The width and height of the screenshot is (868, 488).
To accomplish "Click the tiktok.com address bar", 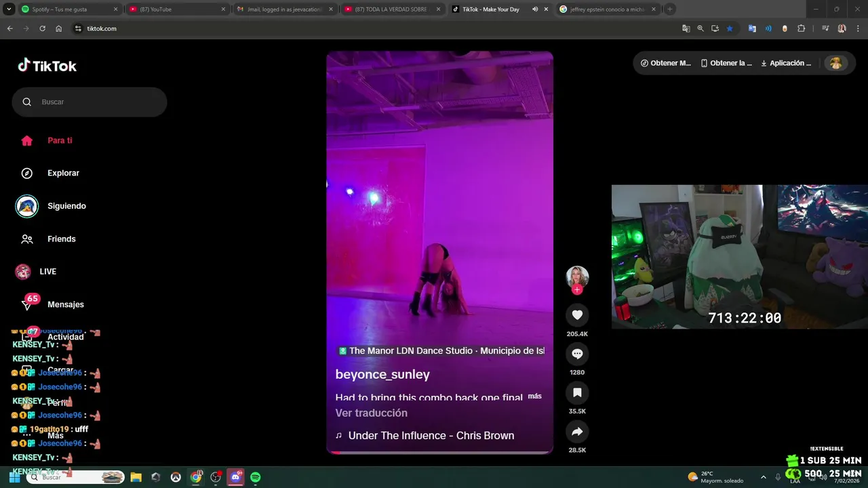I will [x=380, y=28].
